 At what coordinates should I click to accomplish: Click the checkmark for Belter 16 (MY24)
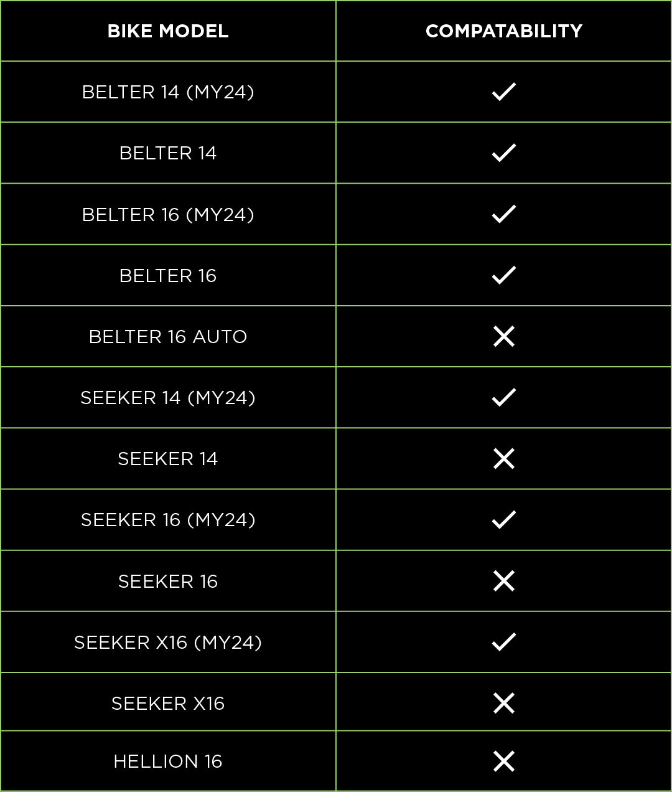coord(503,214)
